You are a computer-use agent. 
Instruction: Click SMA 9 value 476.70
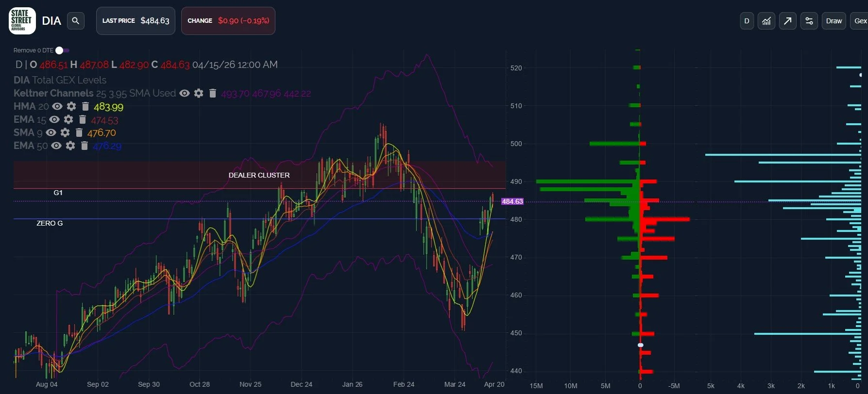102,133
